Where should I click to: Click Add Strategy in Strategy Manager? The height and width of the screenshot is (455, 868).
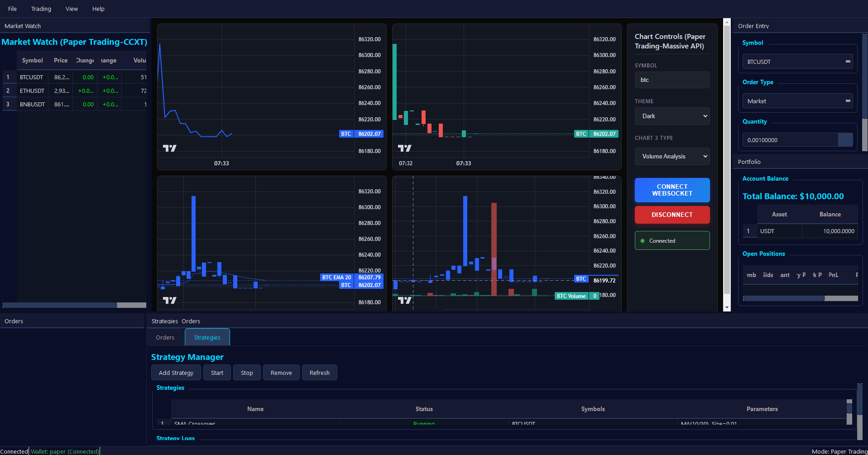tap(176, 372)
